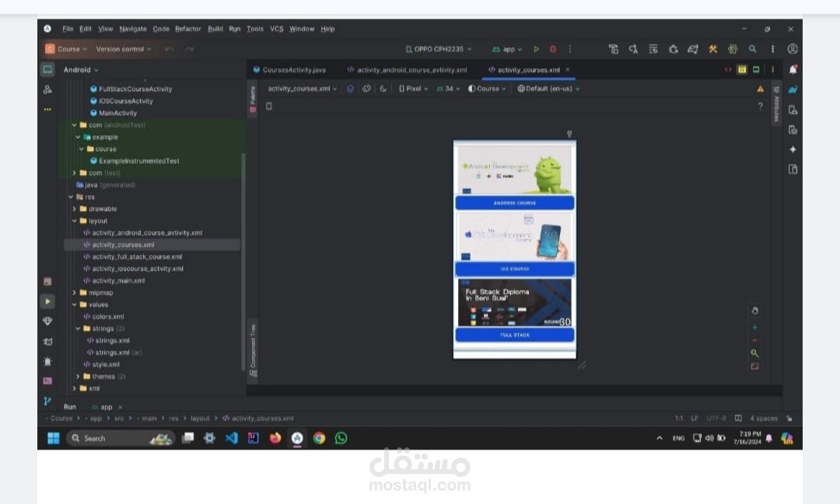
Task: Open the Default (en-us) locale dropdown
Action: 548,89
